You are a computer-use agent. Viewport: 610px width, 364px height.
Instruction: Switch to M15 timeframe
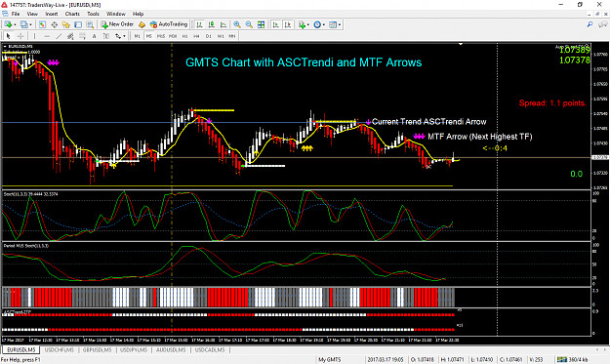click(x=161, y=36)
